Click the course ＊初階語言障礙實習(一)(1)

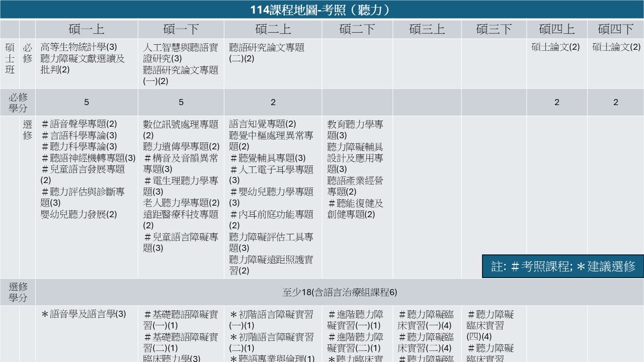pos(271,320)
